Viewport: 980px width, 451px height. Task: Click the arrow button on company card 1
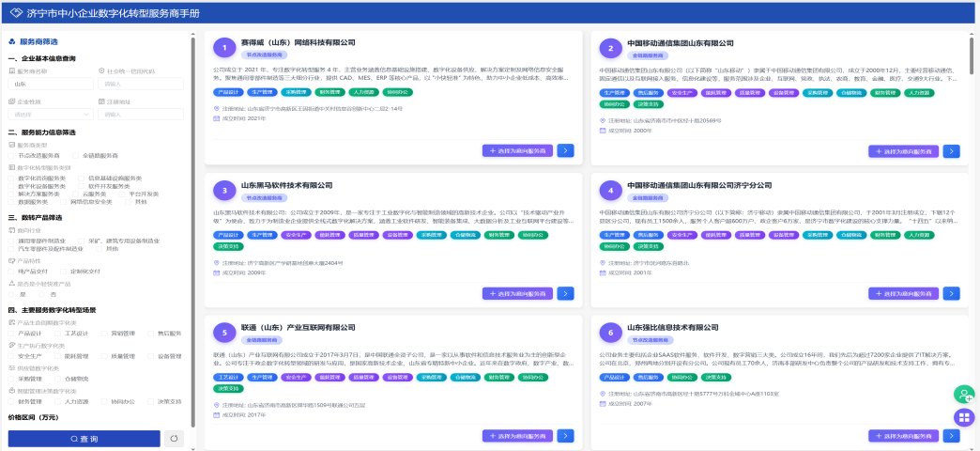565,150
